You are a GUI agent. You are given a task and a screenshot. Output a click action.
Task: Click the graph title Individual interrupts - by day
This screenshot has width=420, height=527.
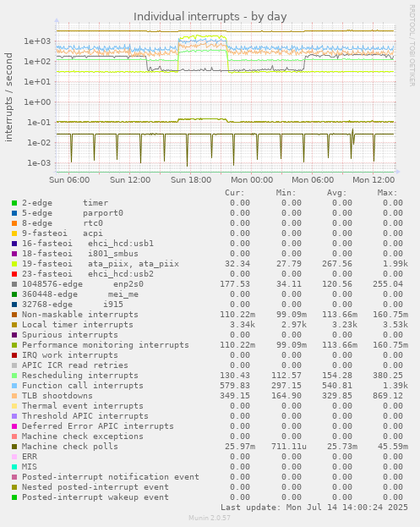[210, 16]
